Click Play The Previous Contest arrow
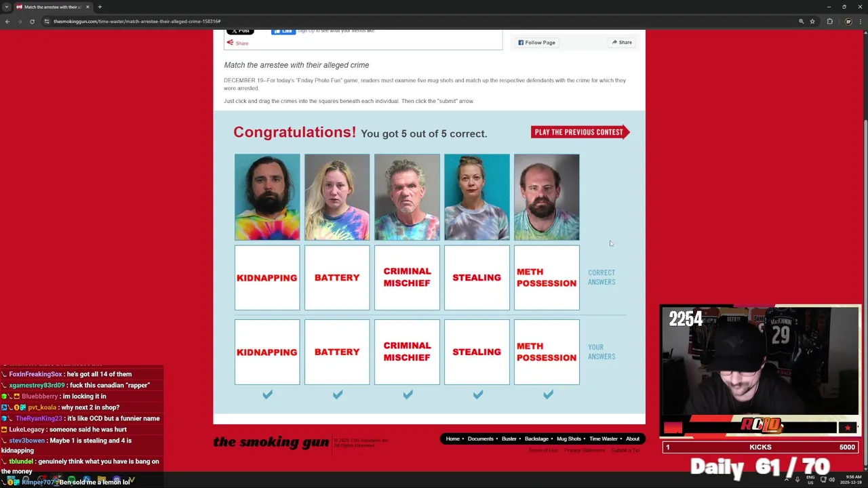 coord(580,132)
